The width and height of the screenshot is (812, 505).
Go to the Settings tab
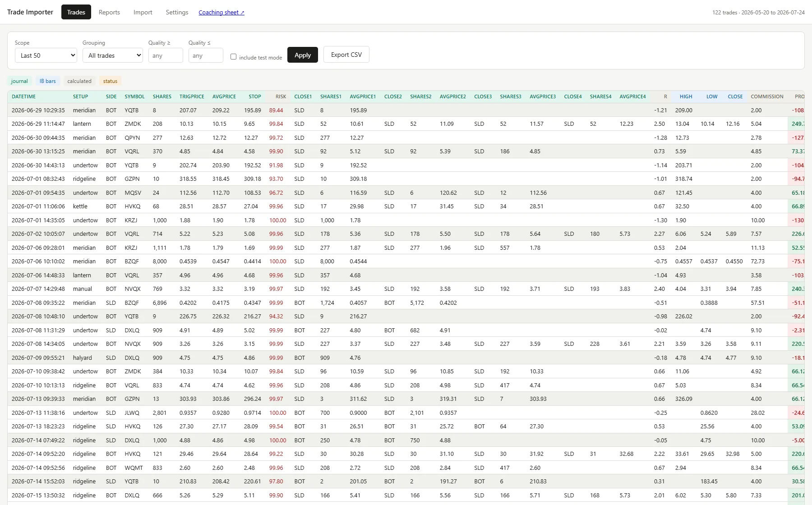pos(177,12)
